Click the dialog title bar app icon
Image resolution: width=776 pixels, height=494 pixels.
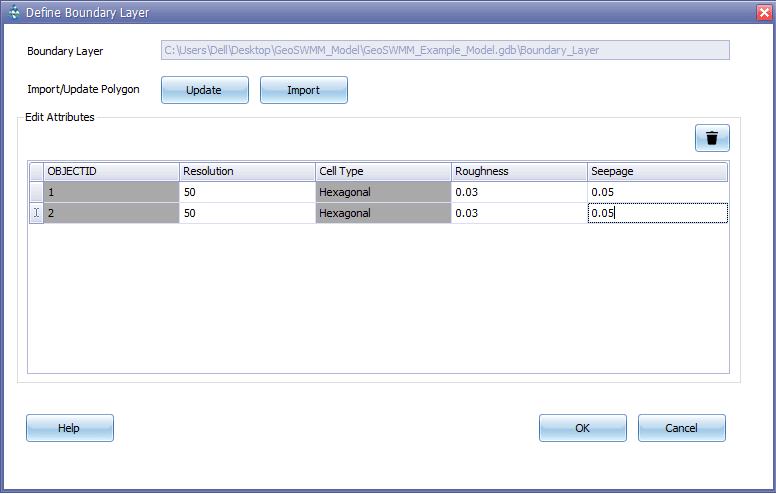11,12
